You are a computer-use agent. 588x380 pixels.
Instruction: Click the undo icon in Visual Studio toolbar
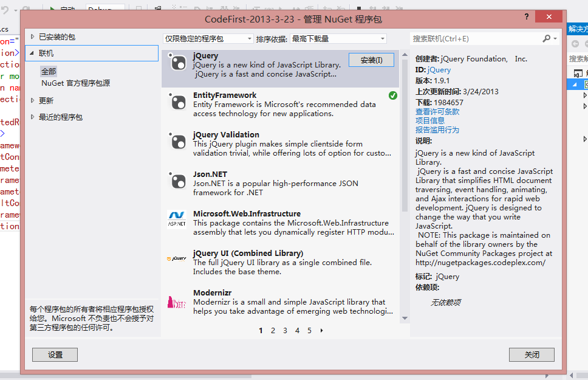point(5,9)
